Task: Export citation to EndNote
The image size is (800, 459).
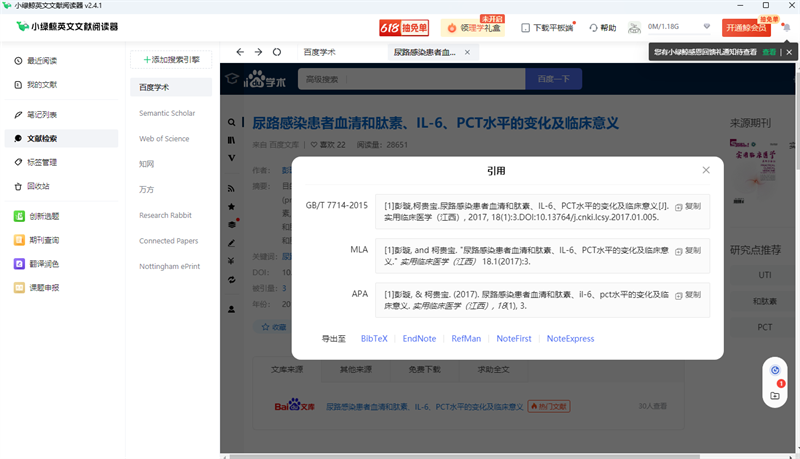Action: (x=419, y=339)
